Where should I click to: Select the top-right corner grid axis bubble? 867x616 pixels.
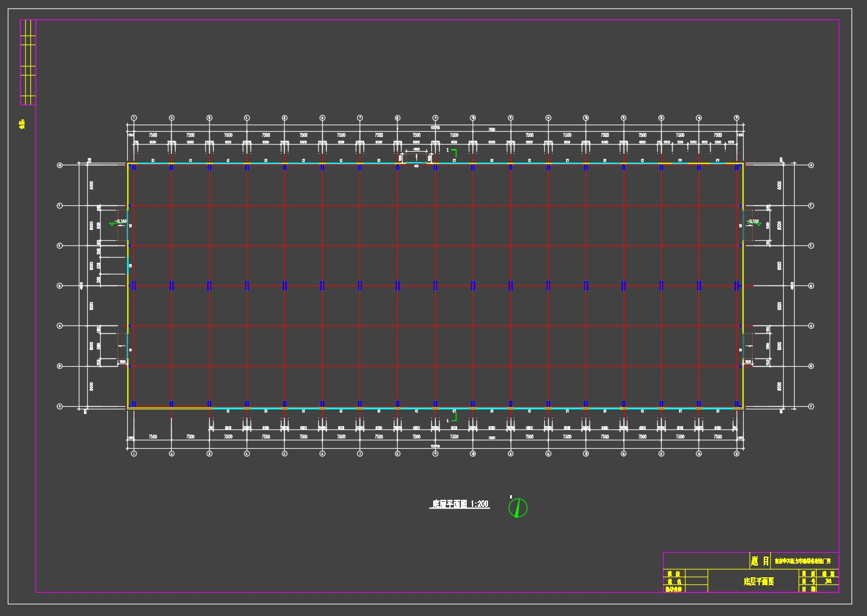pyautogui.click(x=737, y=118)
